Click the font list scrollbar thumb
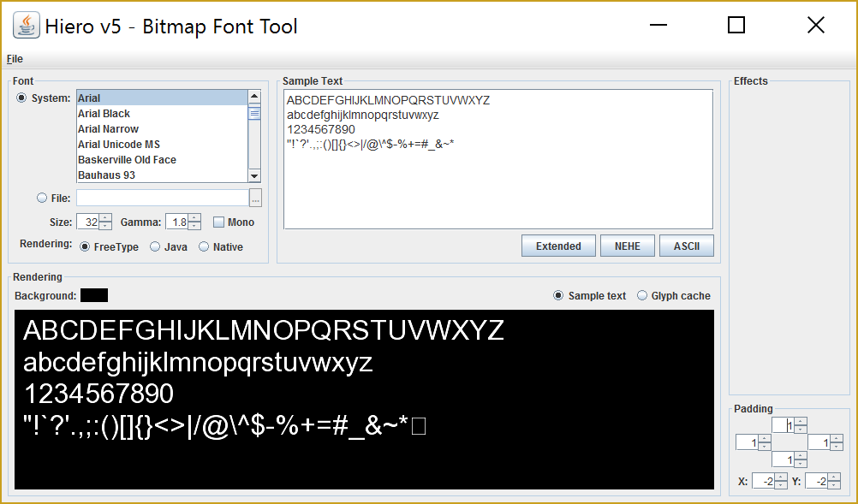The width and height of the screenshot is (858, 504). [254, 113]
